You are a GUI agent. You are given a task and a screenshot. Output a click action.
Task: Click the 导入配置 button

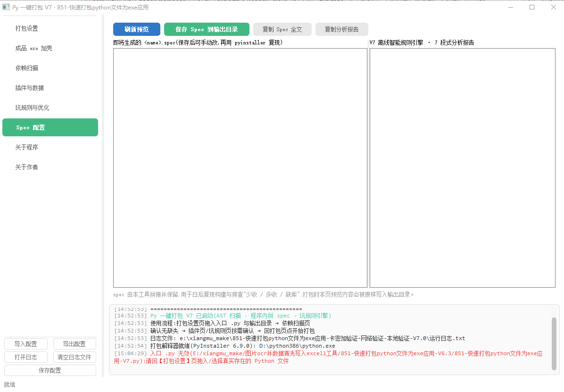(x=26, y=344)
